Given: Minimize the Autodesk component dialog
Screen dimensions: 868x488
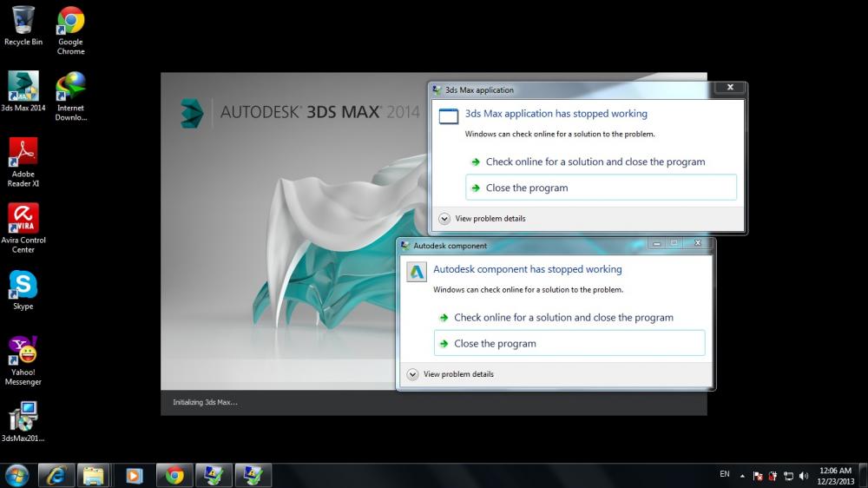Looking at the screenshot, I should (x=656, y=243).
